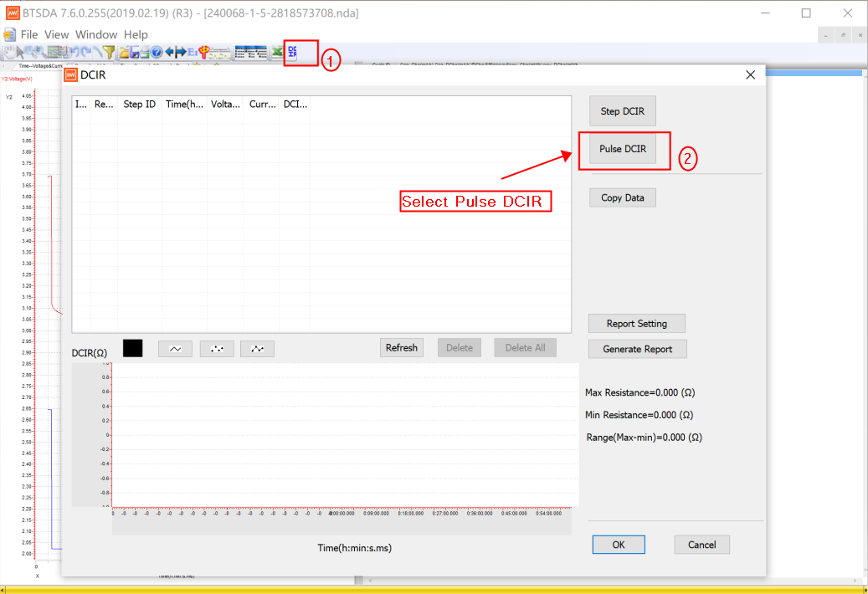
Task: Click the save floppy disk icon
Action: click(135, 52)
